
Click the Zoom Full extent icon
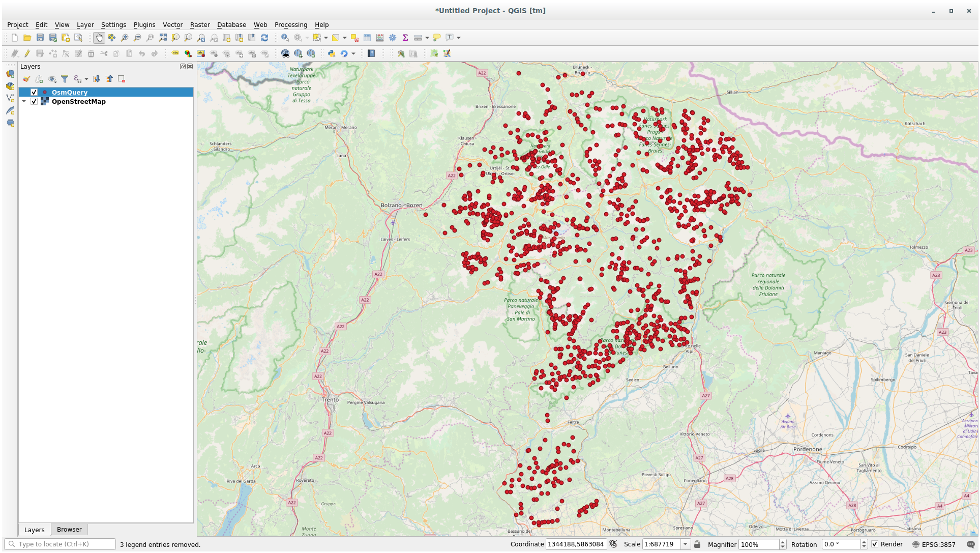click(x=163, y=38)
